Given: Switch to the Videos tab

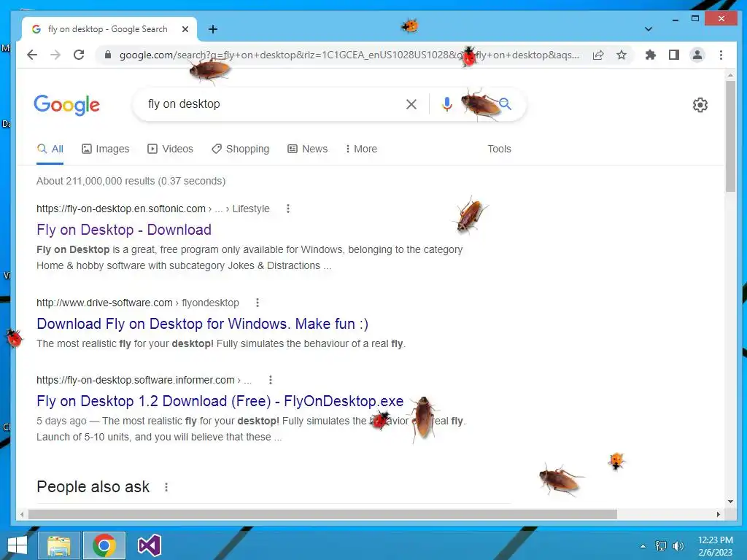Looking at the screenshot, I should tap(170, 149).
